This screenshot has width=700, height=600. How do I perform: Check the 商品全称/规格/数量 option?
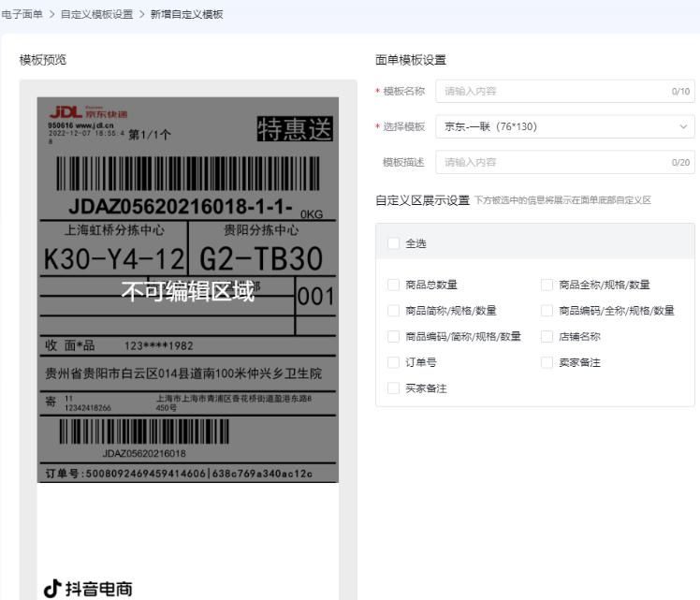(x=547, y=285)
